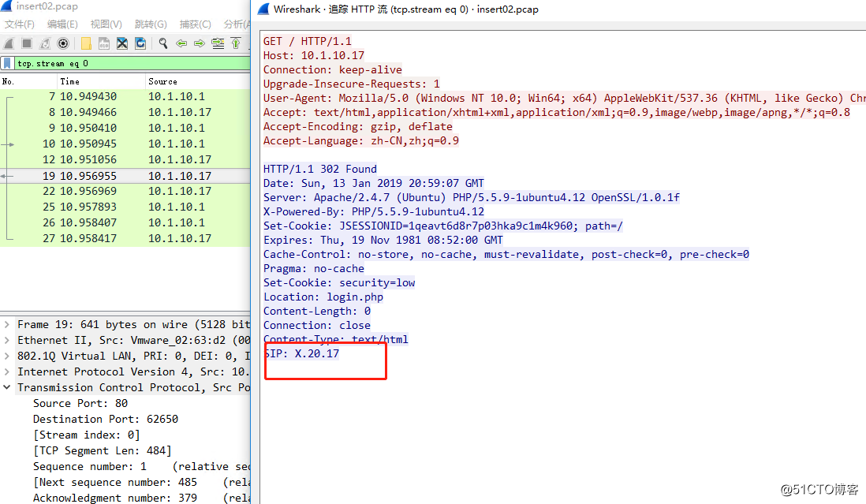
Task: Click the stop capture square icon
Action: coord(27,43)
